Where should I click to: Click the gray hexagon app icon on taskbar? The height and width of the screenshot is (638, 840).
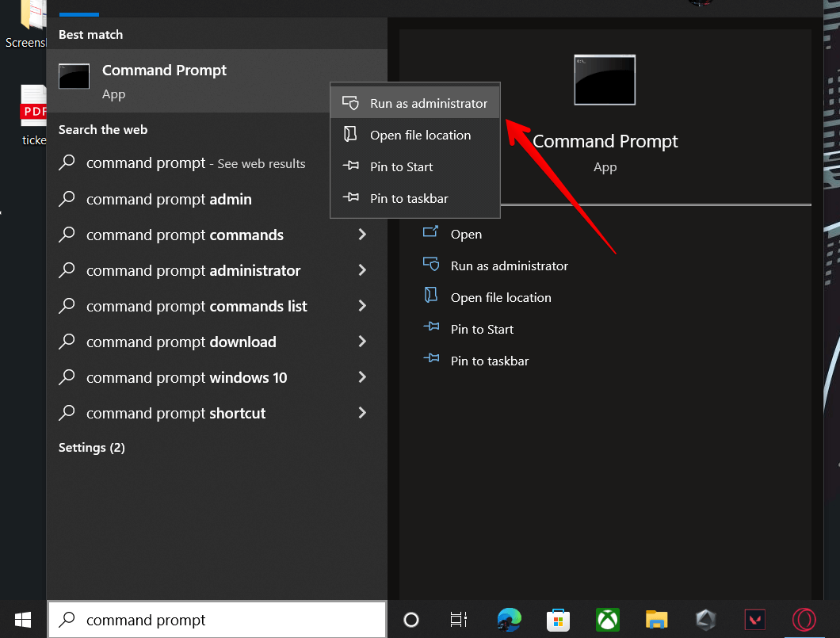pos(705,620)
